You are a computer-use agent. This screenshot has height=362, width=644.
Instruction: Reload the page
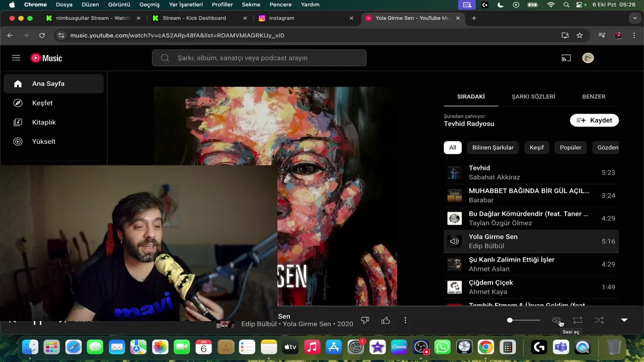pos(42,35)
